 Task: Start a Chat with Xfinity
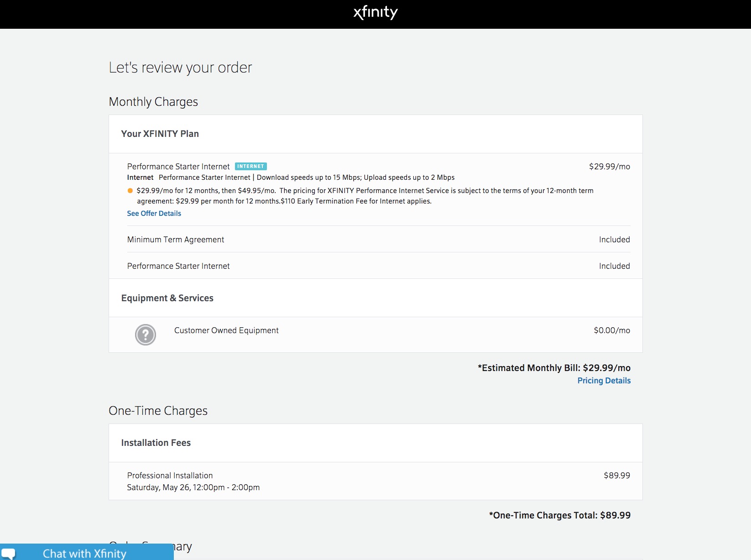[84, 553]
